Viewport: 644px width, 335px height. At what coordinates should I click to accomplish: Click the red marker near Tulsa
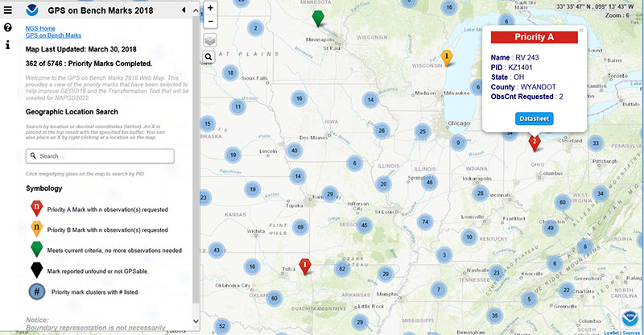pyautogui.click(x=305, y=265)
